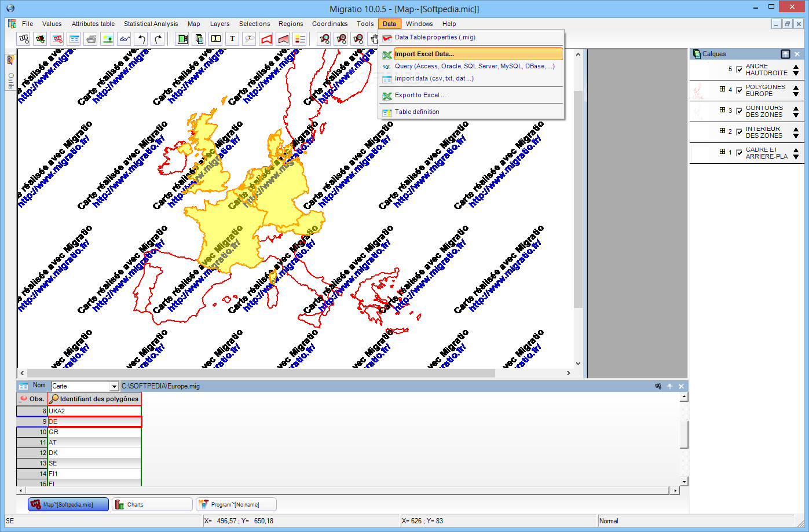Move CADRE ET ARRIERE-PLA layer up with arrow

[x=796, y=150]
